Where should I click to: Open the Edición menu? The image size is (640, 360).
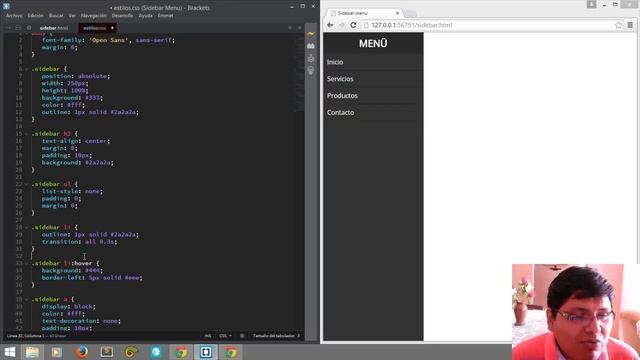[36, 16]
